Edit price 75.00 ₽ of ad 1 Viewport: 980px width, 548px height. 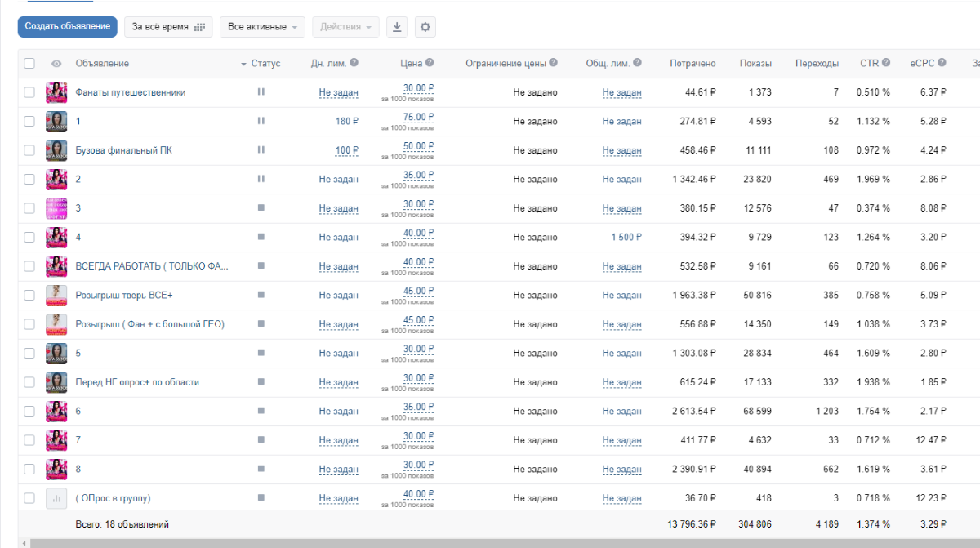tap(418, 117)
